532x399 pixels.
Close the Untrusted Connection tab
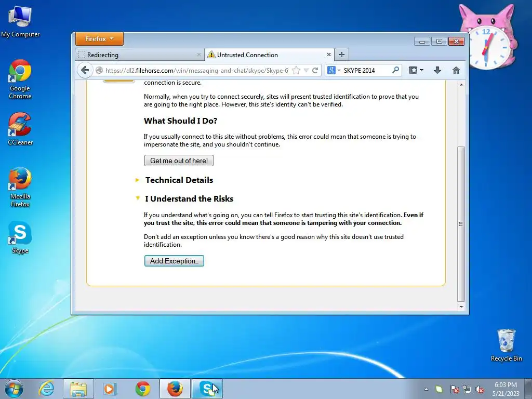coord(328,54)
